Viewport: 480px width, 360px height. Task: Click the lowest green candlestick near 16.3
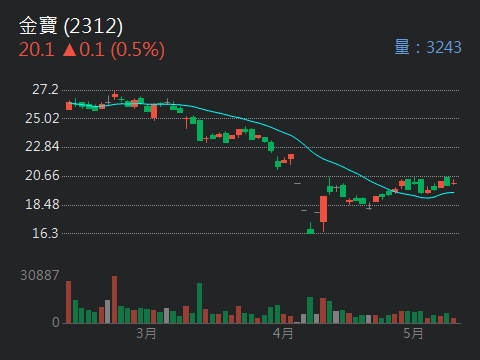[x=310, y=229]
